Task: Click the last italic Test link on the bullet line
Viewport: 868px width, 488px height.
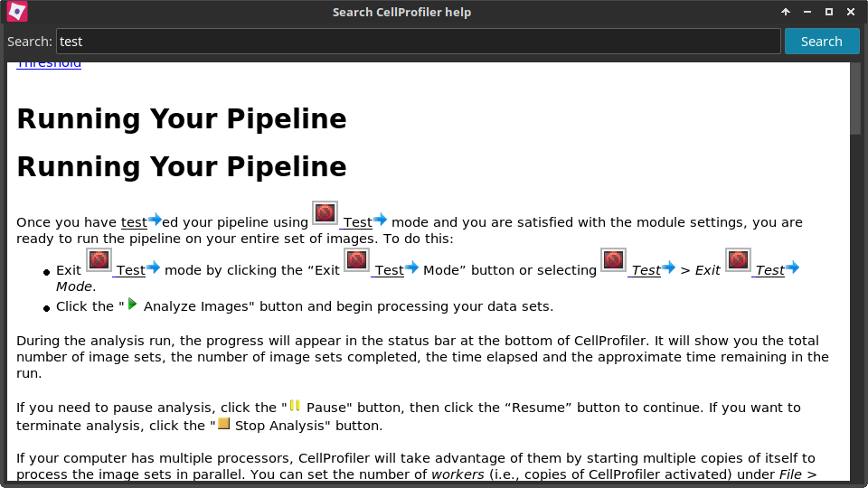Action: point(769,270)
